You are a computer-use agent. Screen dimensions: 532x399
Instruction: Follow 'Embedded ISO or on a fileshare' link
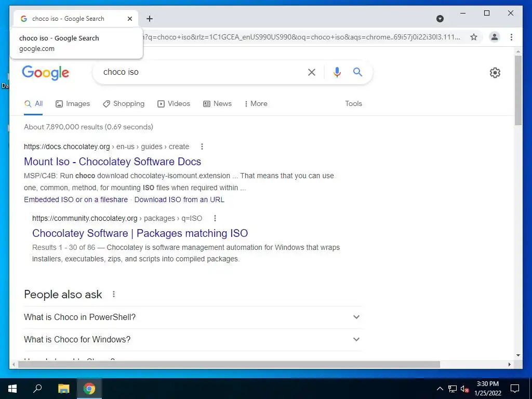(x=76, y=199)
